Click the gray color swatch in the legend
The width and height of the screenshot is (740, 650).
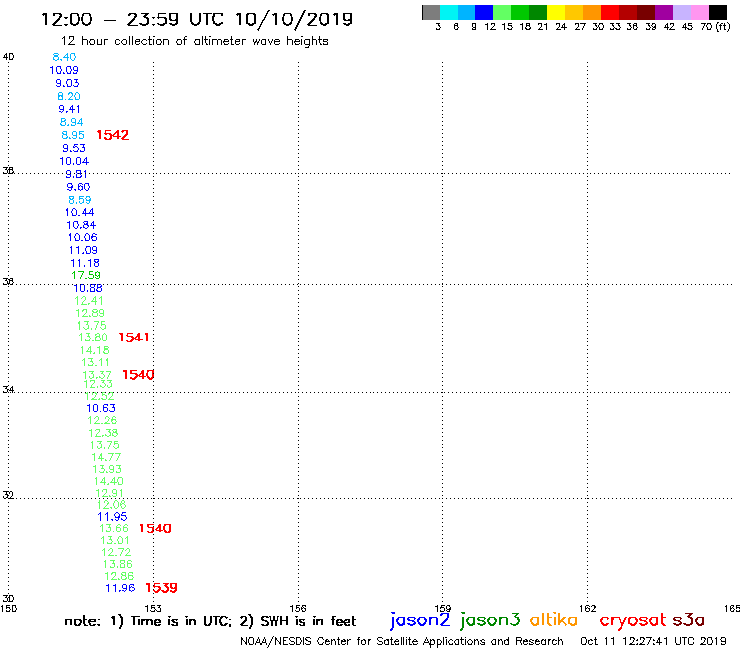pos(431,12)
